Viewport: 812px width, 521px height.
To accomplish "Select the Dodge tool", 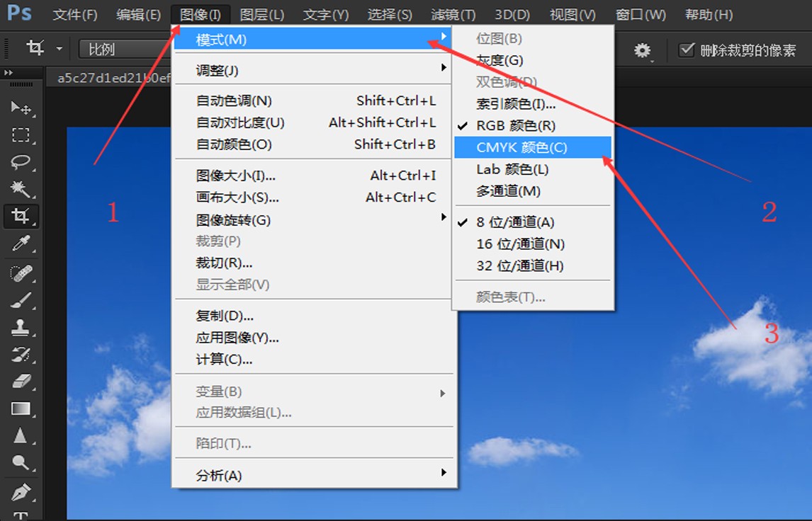I will (x=21, y=462).
